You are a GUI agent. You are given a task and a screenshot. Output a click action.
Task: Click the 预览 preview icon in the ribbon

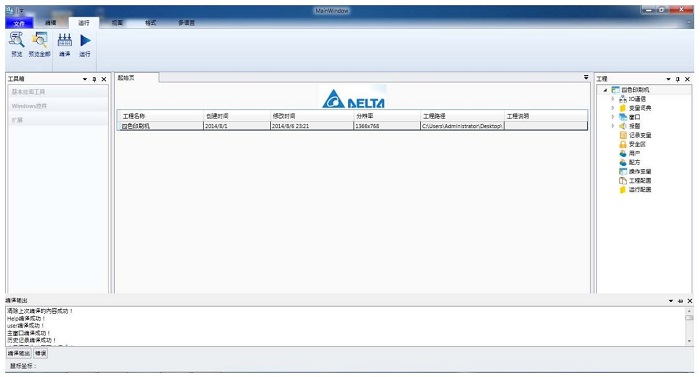pos(17,40)
